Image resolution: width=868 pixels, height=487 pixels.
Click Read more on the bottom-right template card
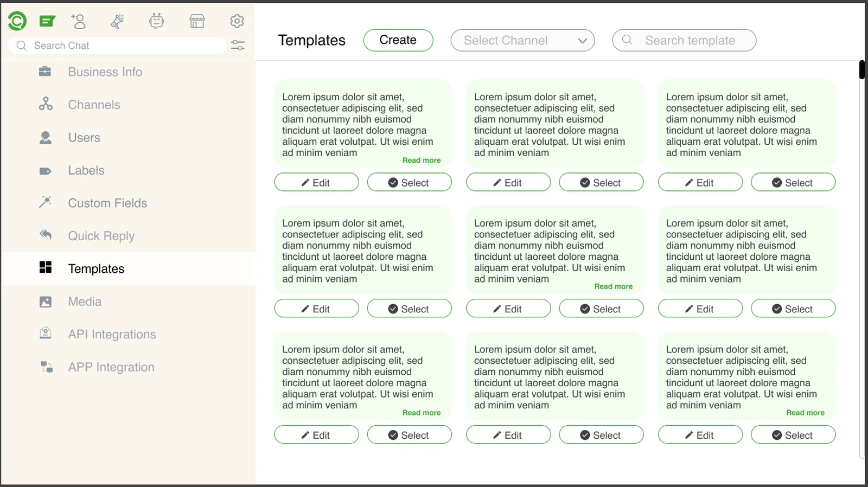tap(806, 413)
